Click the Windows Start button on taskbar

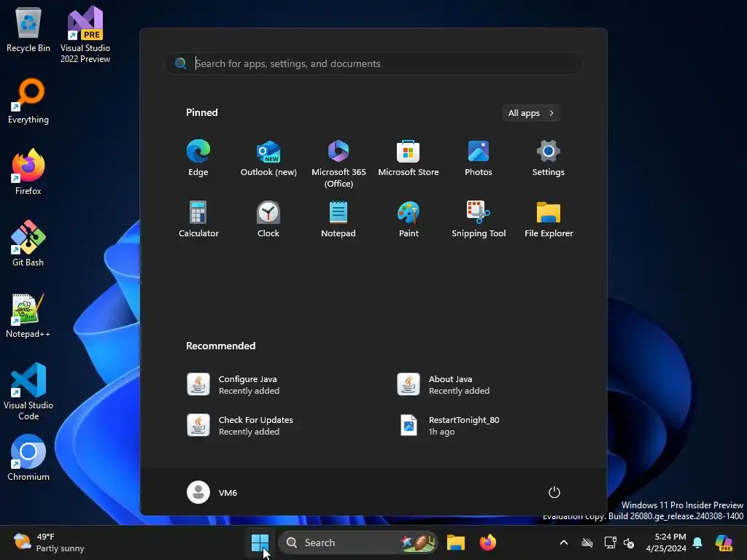[x=260, y=542]
